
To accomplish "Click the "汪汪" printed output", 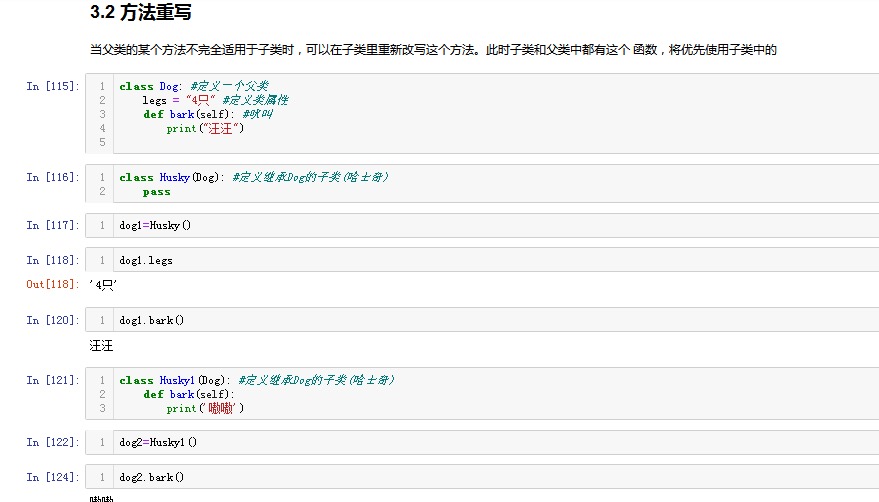I will (102, 346).
